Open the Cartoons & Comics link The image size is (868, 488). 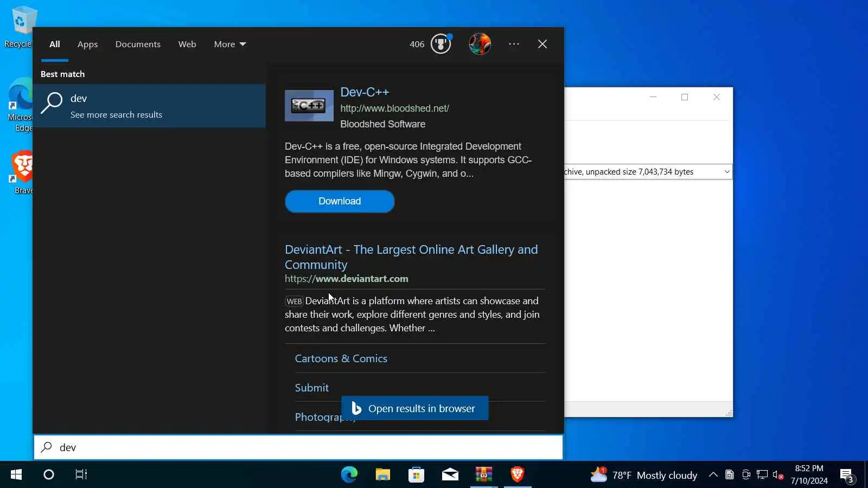(x=341, y=358)
